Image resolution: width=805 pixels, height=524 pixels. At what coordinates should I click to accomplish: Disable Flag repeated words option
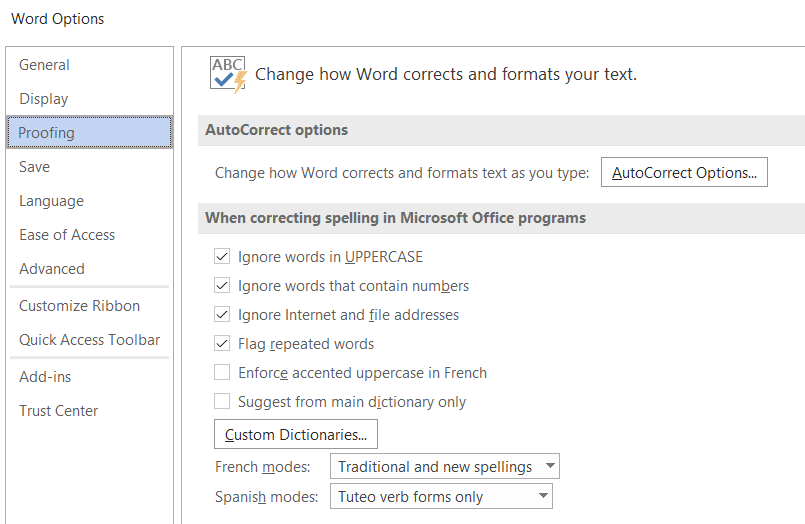222,344
